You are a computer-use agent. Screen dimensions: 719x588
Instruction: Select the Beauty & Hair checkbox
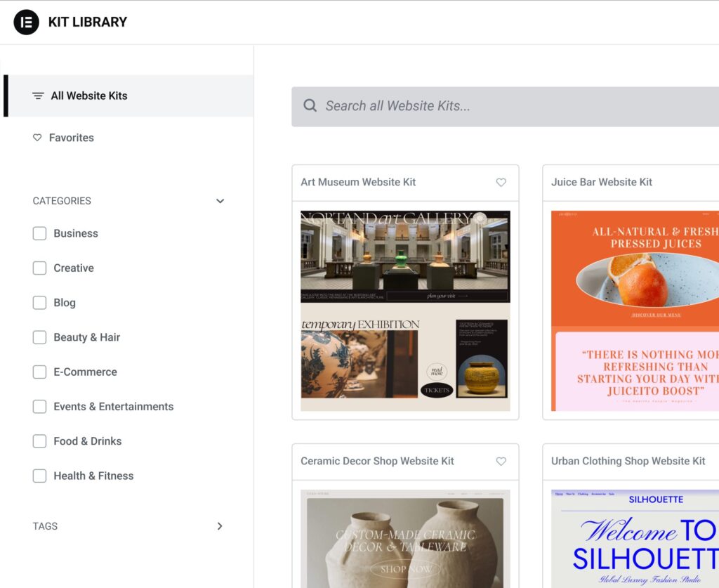tap(40, 337)
